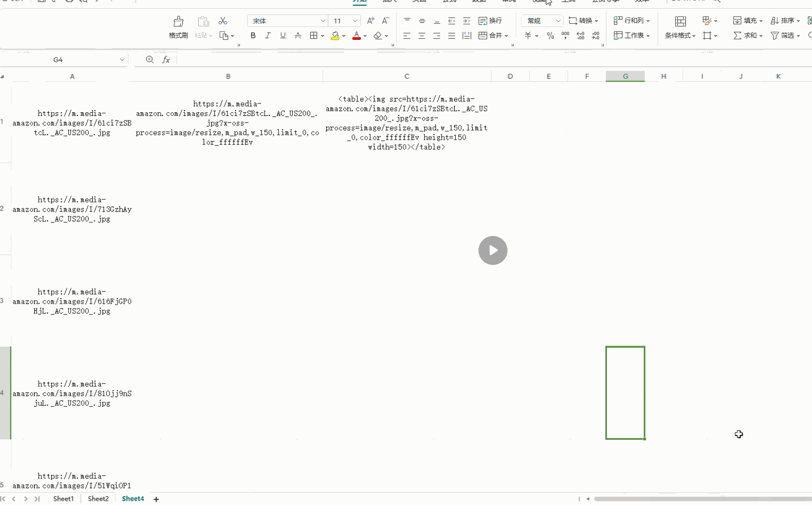Switch to the Sheet2 tab
812x505 pixels.
tap(98, 499)
